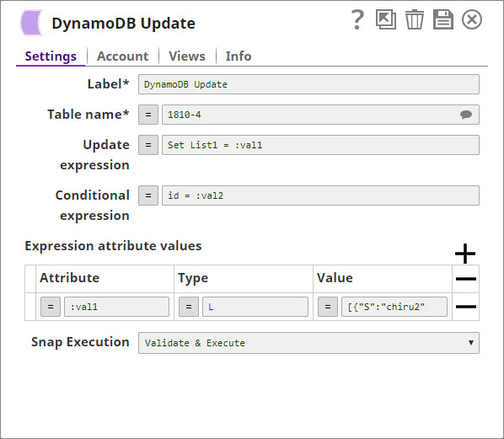Remove the :val1 row with minus icon
This screenshot has width=504, height=439.
pos(466,307)
